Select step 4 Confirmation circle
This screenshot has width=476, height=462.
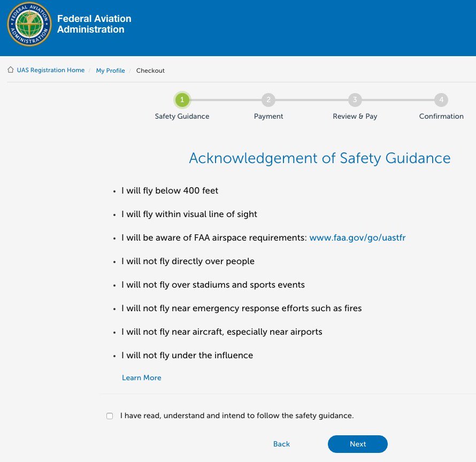tap(441, 99)
